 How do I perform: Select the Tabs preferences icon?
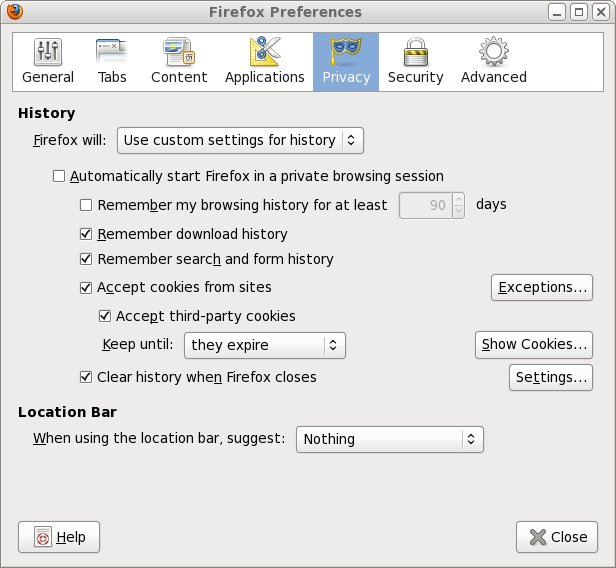[110, 51]
